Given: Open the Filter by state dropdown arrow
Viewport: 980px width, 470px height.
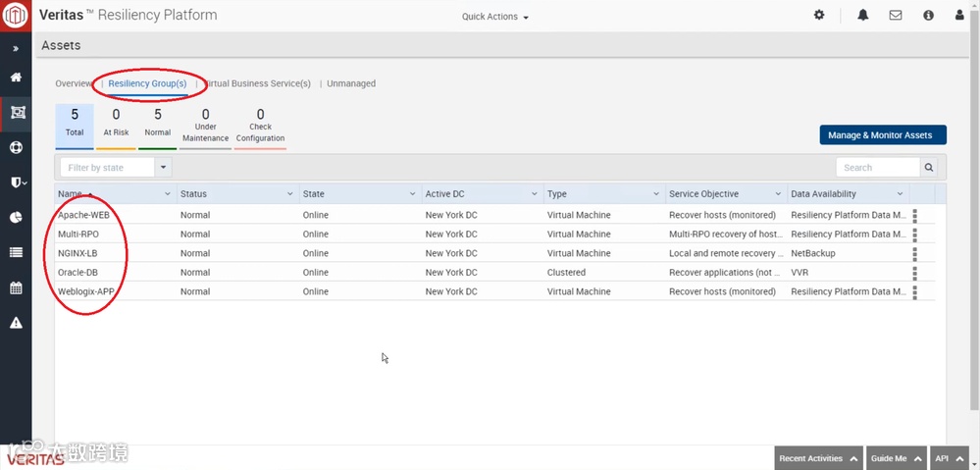Looking at the screenshot, I should click(163, 168).
